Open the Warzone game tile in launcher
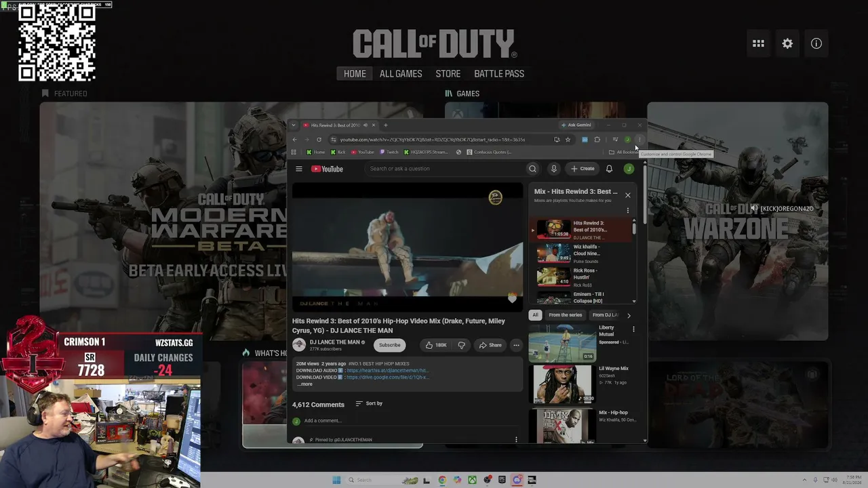 tap(737, 221)
